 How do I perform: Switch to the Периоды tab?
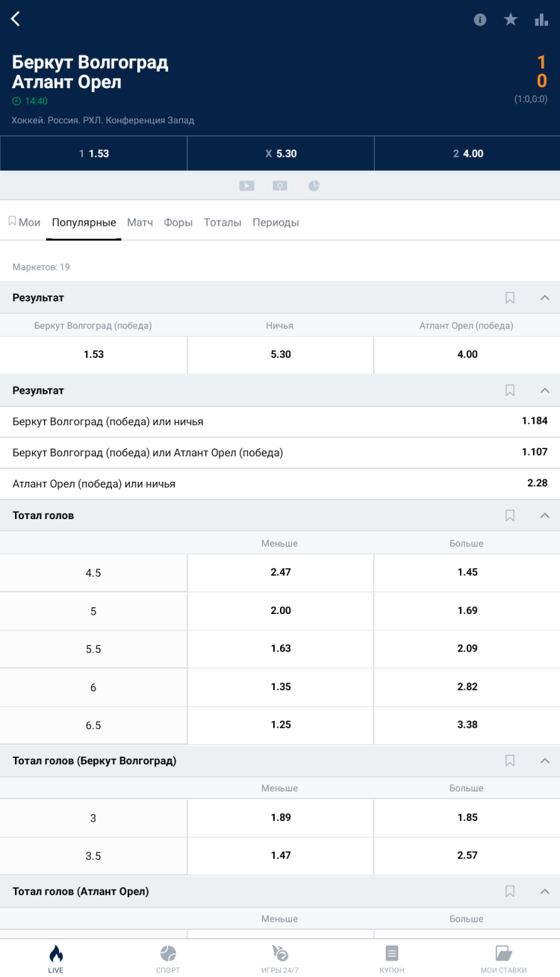click(x=276, y=223)
